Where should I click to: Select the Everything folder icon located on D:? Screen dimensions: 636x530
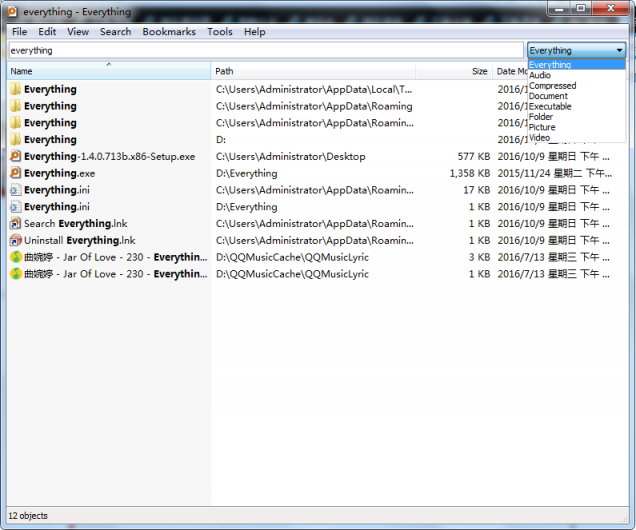[x=15, y=139]
